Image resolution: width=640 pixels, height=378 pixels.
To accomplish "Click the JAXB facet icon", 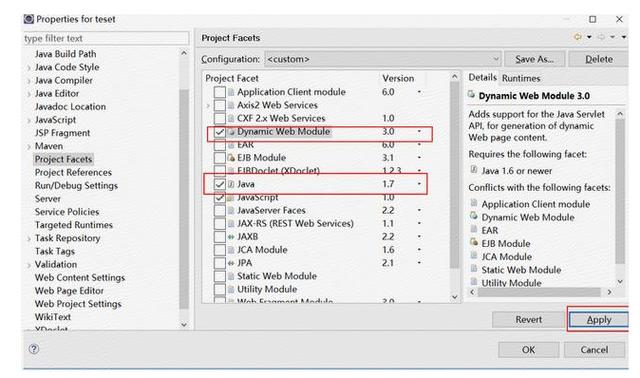I will tap(231, 237).
